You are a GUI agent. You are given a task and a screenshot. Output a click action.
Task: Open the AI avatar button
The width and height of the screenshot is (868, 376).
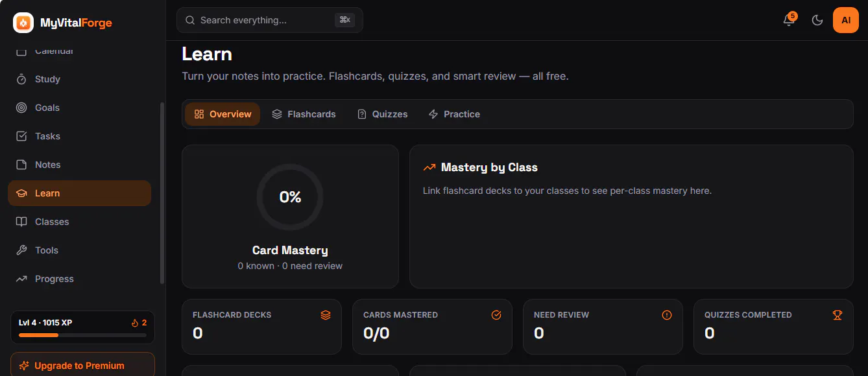(846, 20)
